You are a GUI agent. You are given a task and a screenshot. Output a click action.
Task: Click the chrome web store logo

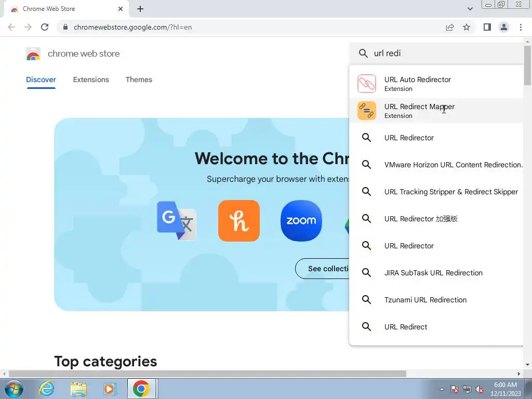coord(33,54)
